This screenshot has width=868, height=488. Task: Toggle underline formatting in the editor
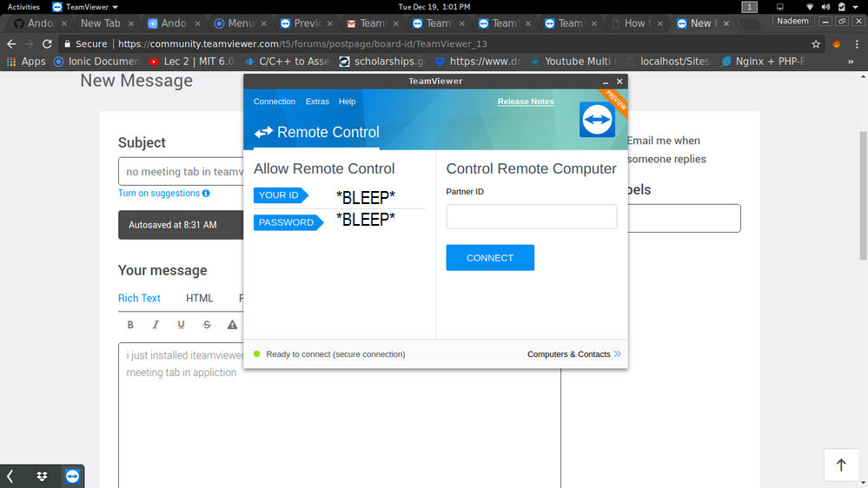click(181, 325)
